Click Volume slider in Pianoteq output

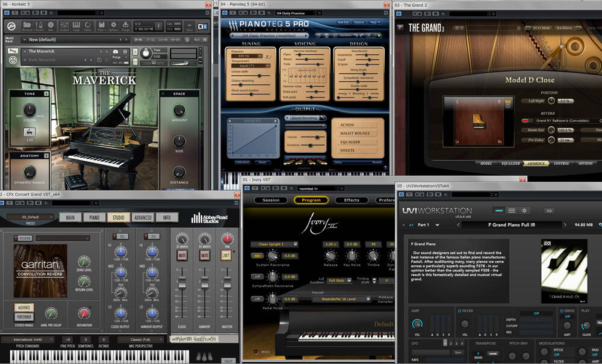tap(312, 137)
